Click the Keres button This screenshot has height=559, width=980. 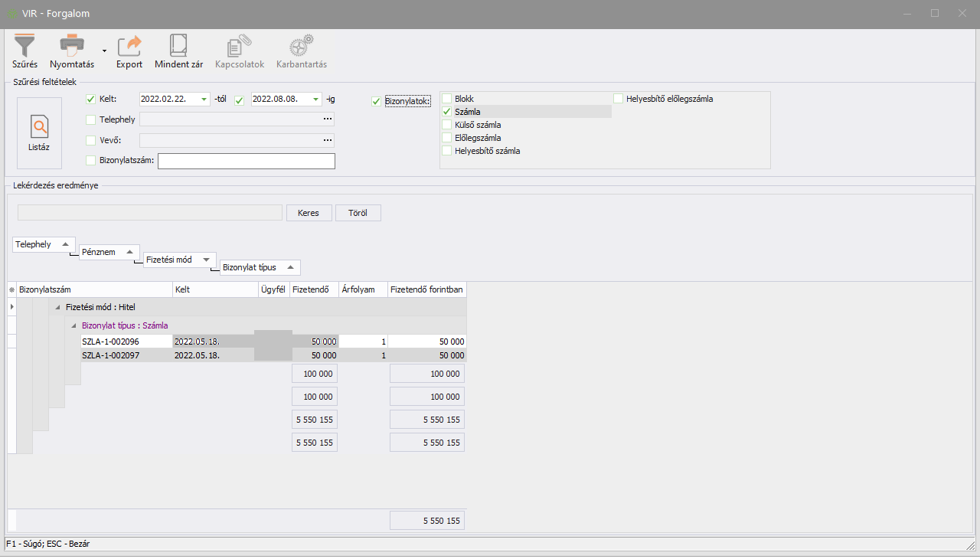309,213
